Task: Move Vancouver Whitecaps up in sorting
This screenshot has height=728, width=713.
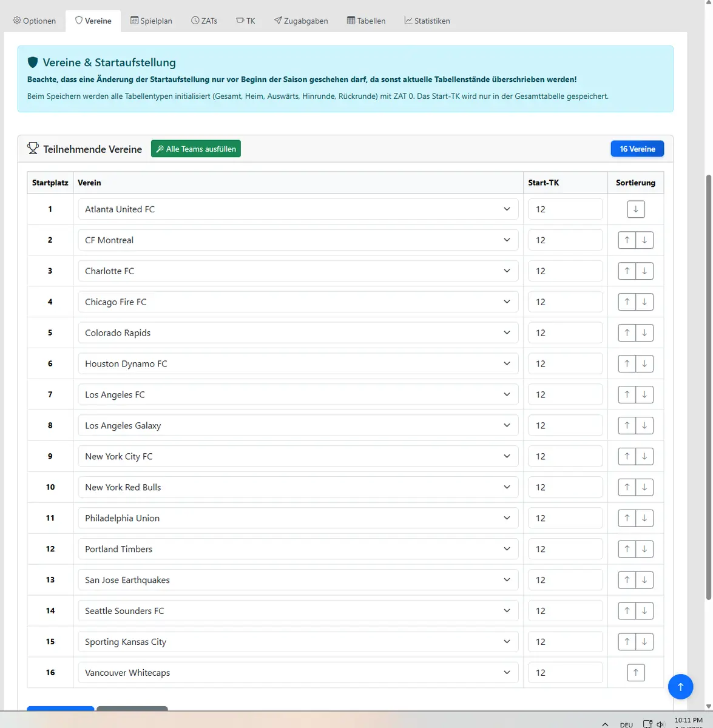Action: click(635, 672)
